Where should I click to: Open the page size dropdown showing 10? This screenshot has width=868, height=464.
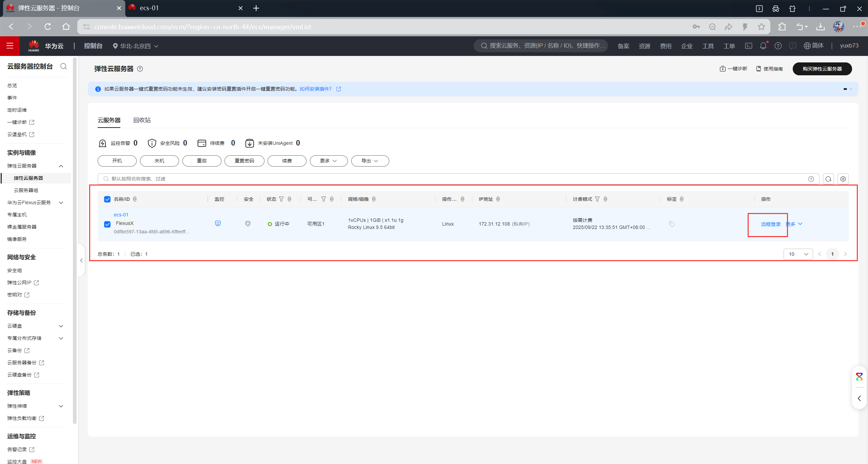coord(798,254)
